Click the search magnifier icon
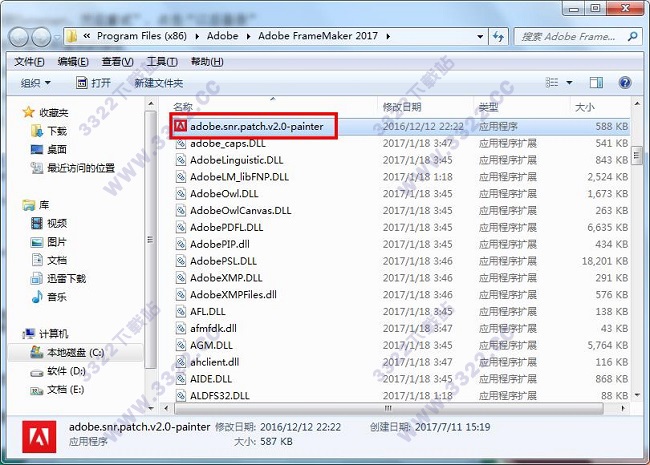 point(633,36)
